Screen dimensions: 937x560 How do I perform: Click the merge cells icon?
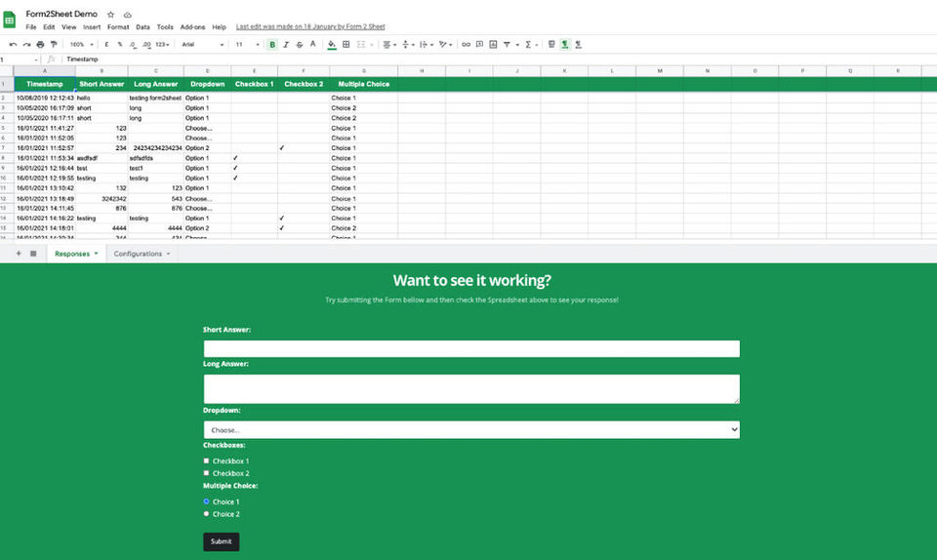(361, 45)
